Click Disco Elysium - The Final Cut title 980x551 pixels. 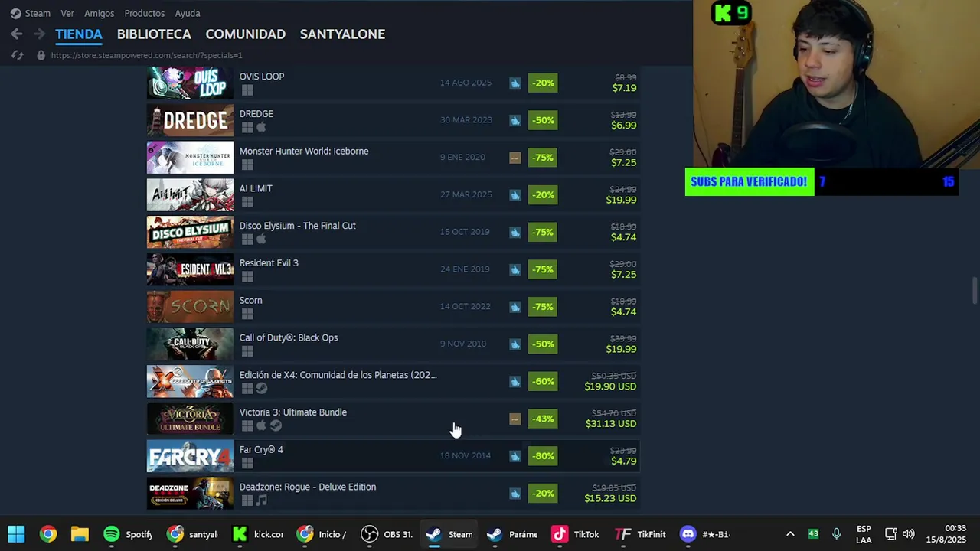pyautogui.click(x=297, y=226)
